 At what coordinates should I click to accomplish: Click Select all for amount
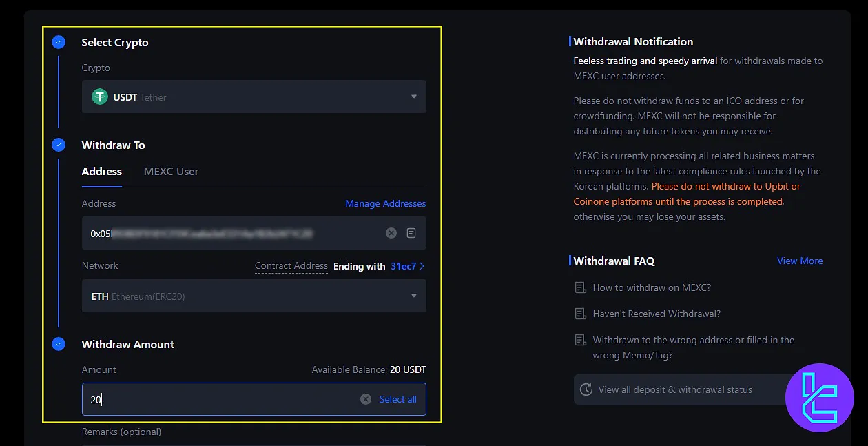point(398,399)
